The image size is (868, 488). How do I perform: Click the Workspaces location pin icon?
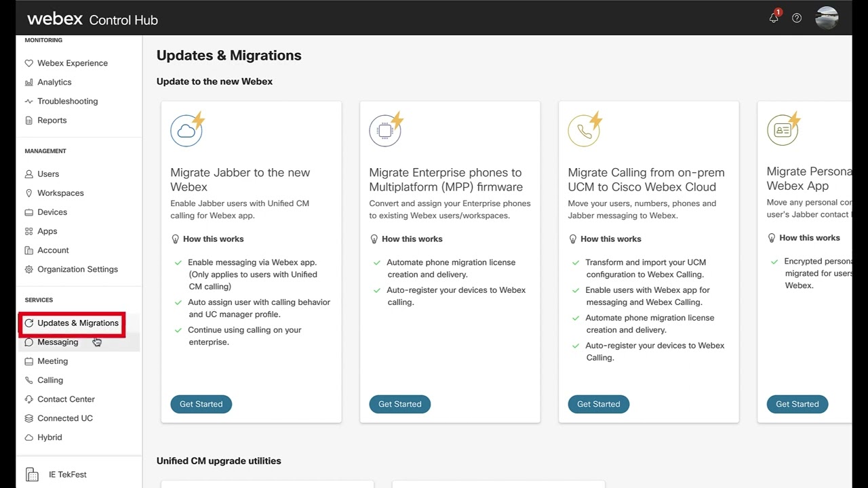[28, 193]
